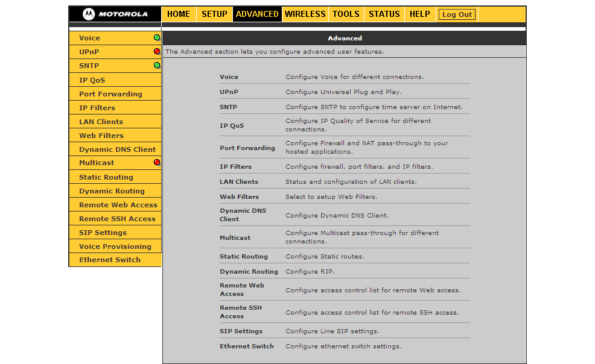View the STATUS tab
Image resolution: width=595 pixels, height=364 pixels.
click(x=384, y=14)
